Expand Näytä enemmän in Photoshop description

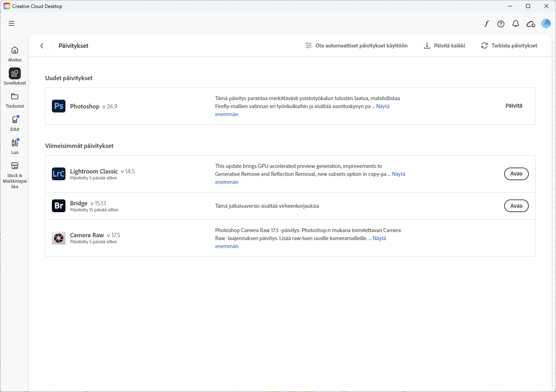[383, 106]
